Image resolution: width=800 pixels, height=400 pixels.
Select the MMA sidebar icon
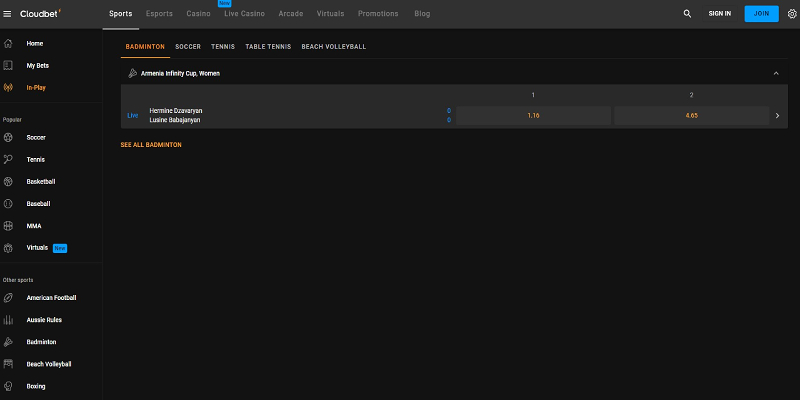point(9,226)
